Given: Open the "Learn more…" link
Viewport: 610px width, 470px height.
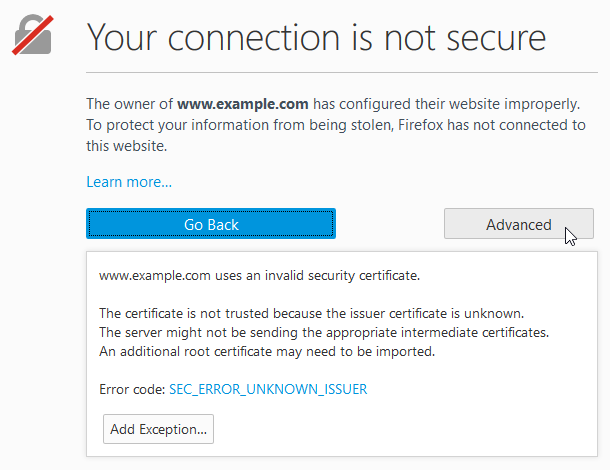Looking at the screenshot, I should coord(129,182).
